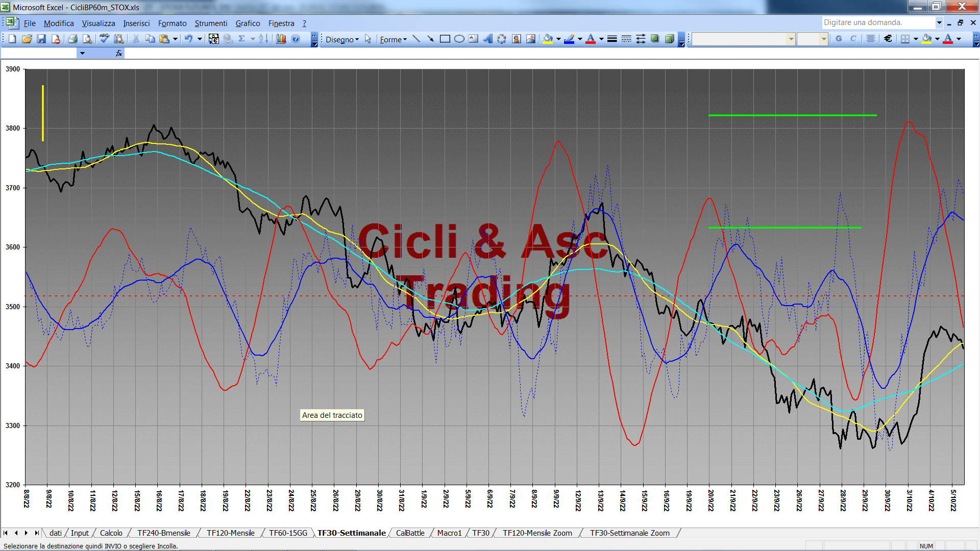980x551 pixels.
Task: Open the Grafico menu
Action: point(248,23)
